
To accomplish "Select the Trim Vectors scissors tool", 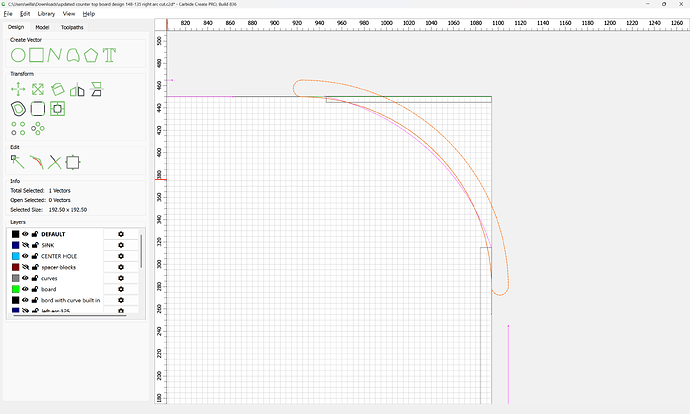I will pyautogui.click(x=54, y=160).
